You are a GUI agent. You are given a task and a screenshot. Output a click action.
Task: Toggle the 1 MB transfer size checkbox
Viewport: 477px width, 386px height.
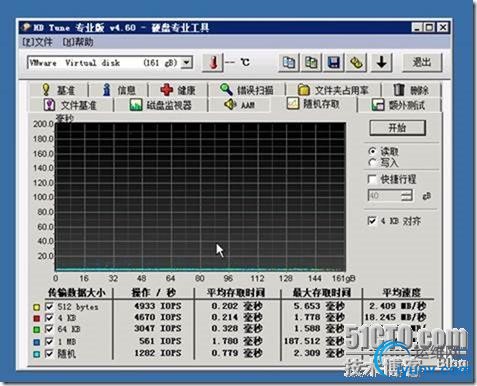[x=49, y=341]
